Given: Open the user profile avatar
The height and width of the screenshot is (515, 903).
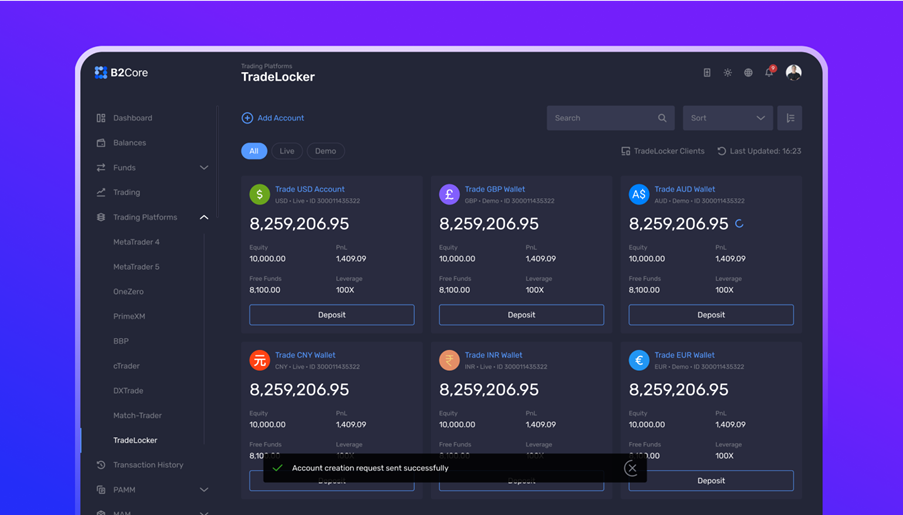Looking at the screenshot, I should tap(794, 73).
